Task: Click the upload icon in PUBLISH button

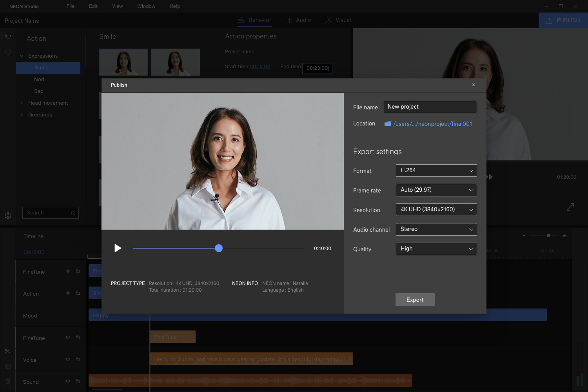Action: pos(549,20)
